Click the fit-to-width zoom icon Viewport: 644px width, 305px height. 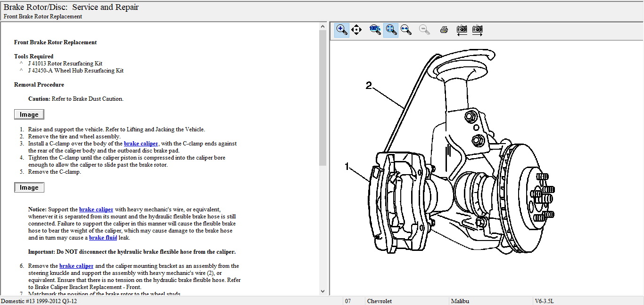pos(405,30)
